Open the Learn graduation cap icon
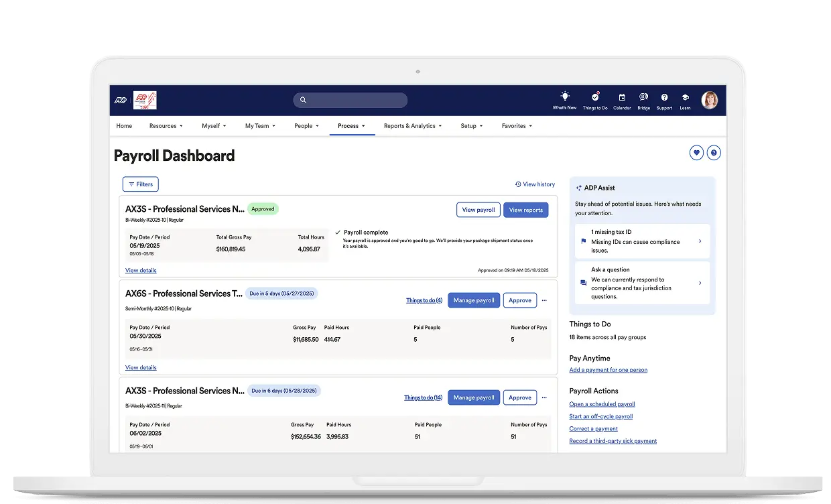 click(x=684, y=97)
